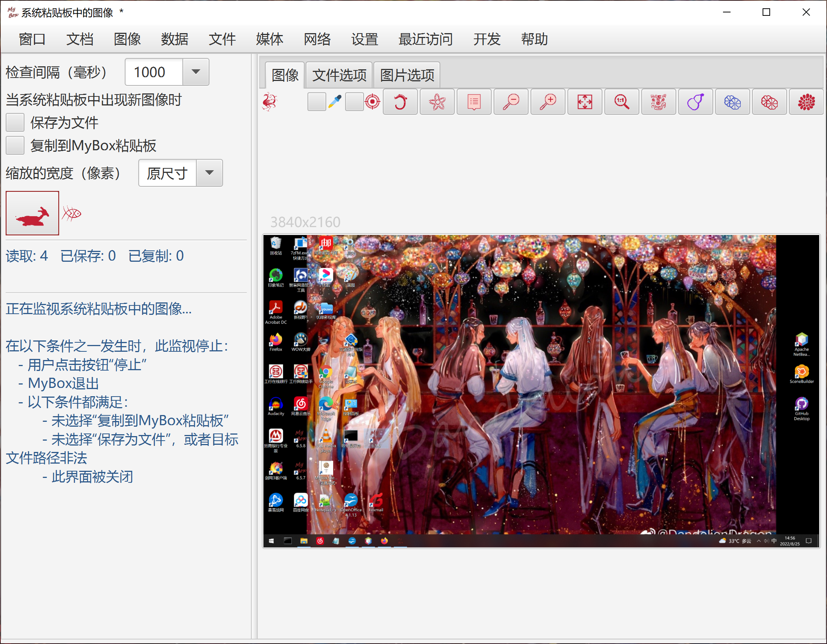Click the large red deer button
Viewport: 827px width, 644px height.
[x=32, y=213]
